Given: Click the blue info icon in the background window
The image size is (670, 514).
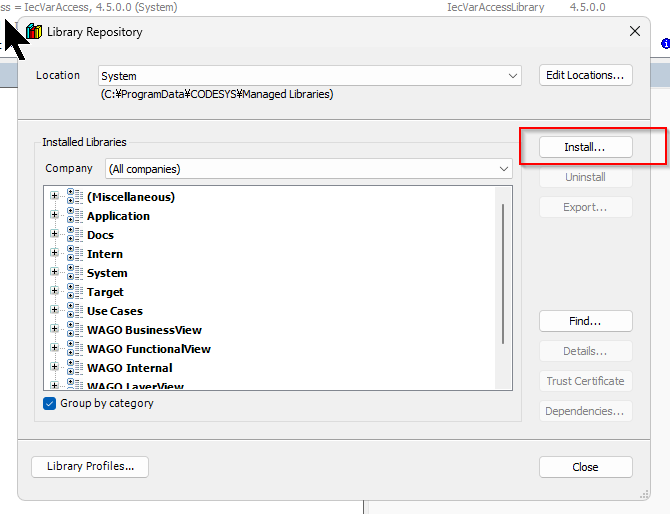Looking at the screenshot, I should click(x=665, y=44).
